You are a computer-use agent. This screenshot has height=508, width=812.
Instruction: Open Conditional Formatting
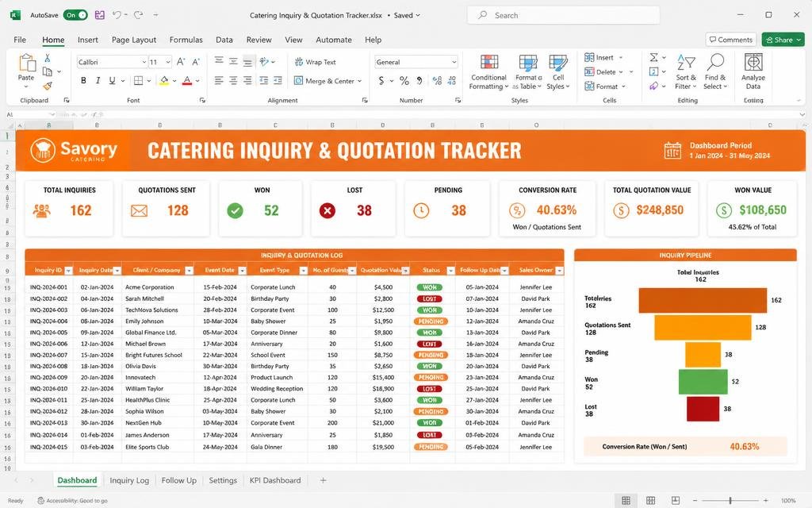click(488, 72)
